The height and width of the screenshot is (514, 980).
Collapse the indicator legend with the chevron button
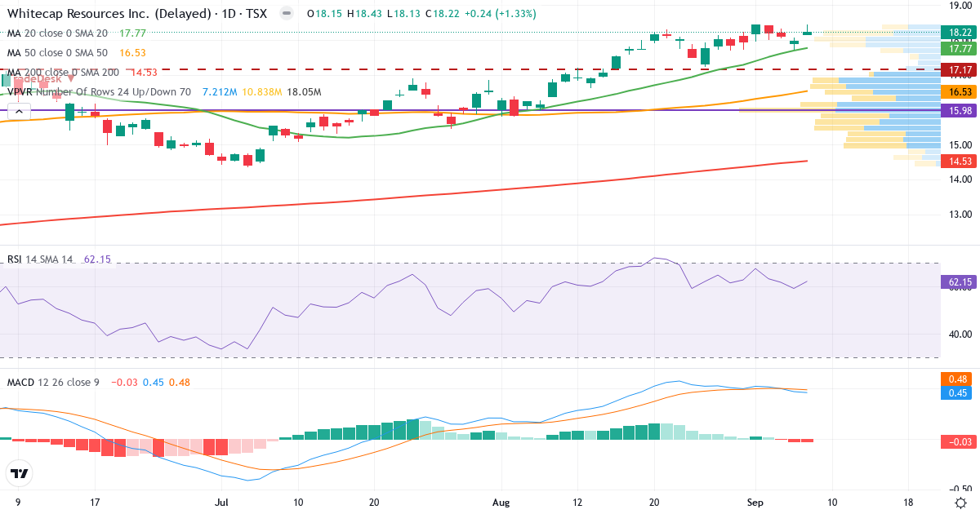18,111
